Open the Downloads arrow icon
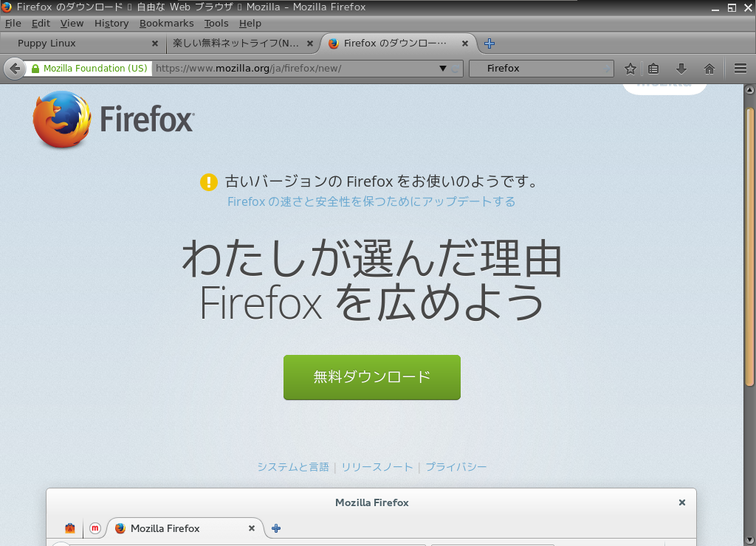 click(x=681, y=69)
